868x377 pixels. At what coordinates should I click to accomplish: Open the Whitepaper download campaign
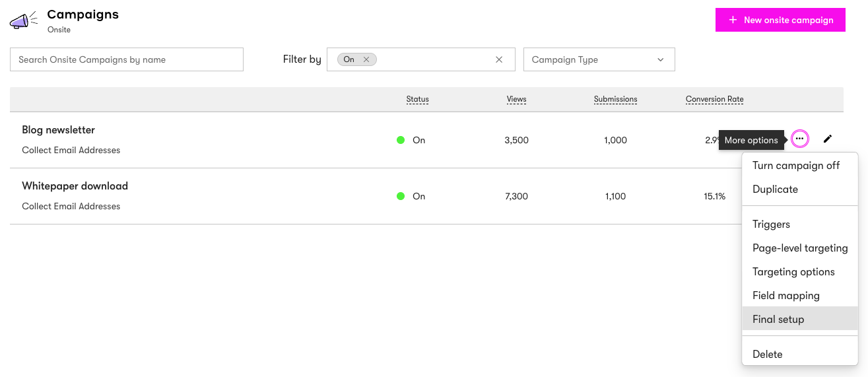75,186
